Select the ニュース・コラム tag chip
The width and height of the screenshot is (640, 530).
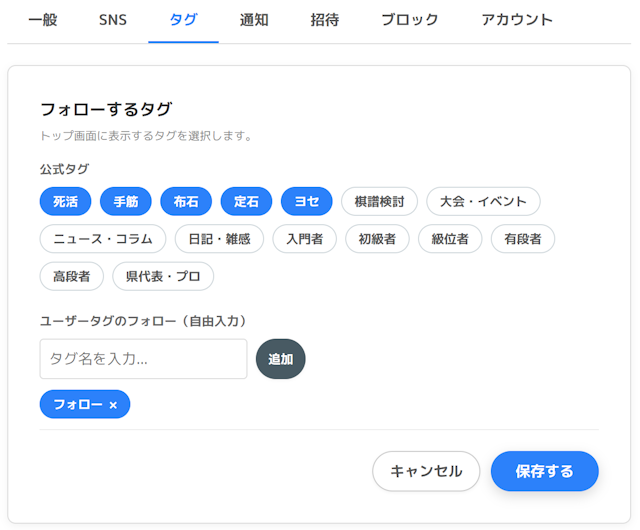[103, 239]
